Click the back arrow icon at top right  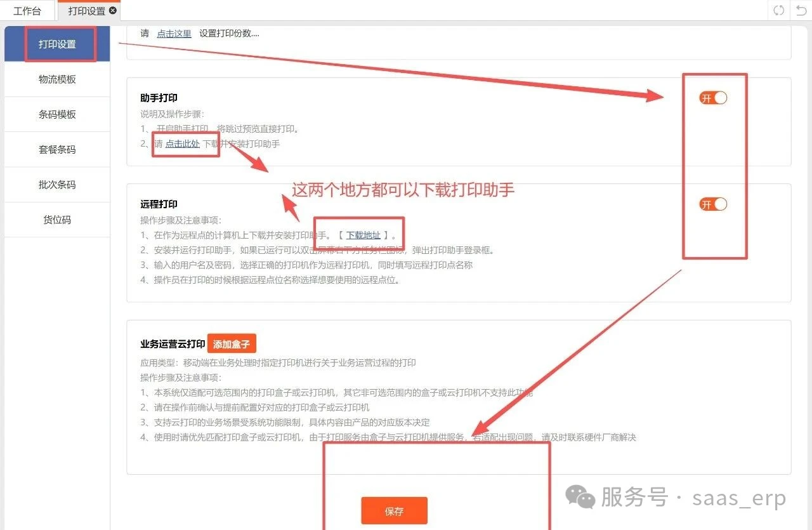[801, 10]
